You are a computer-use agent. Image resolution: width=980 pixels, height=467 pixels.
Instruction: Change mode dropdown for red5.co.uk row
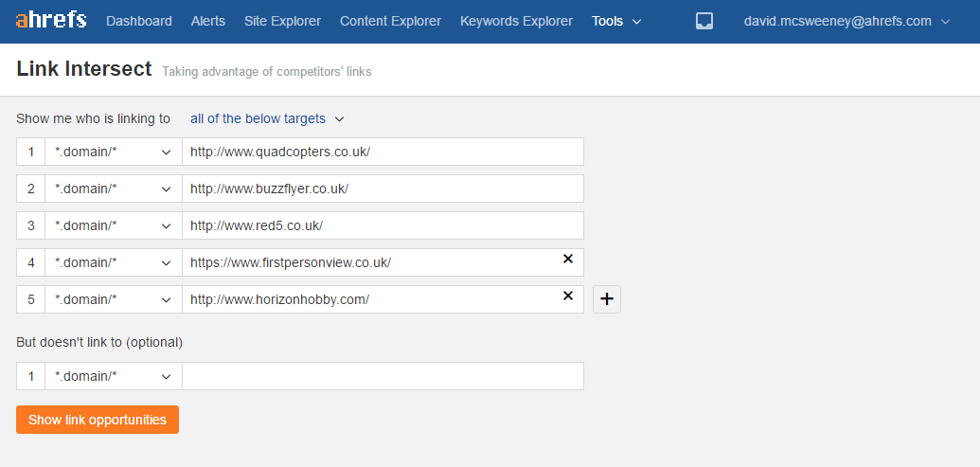113,225
